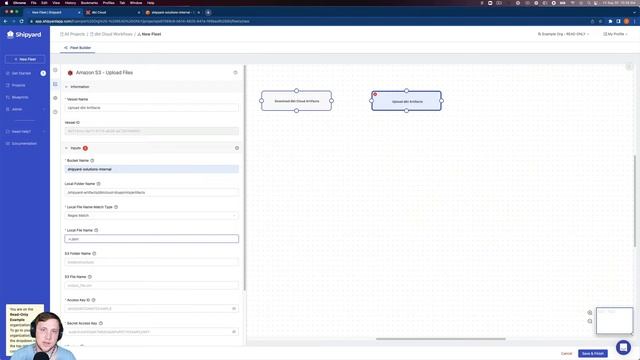
Task: Click icon at top-right canvas corner
Action: tap(629, 67)
